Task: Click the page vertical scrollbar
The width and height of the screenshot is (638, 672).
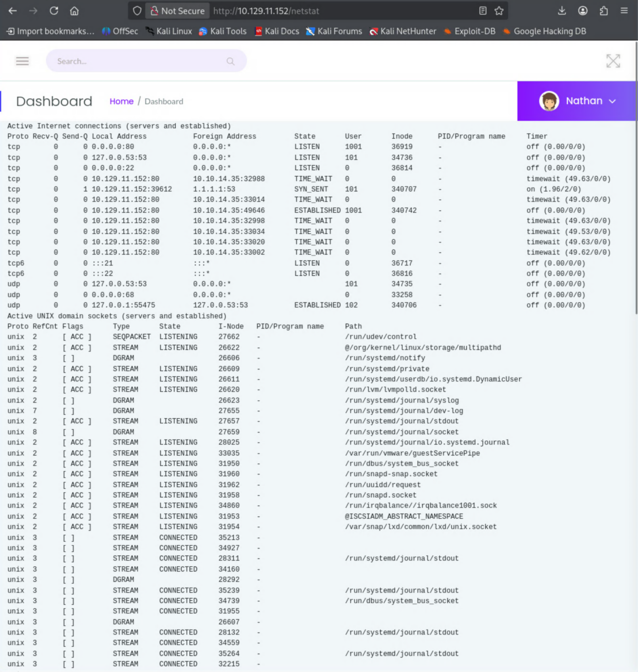Action: pos(636,178)
